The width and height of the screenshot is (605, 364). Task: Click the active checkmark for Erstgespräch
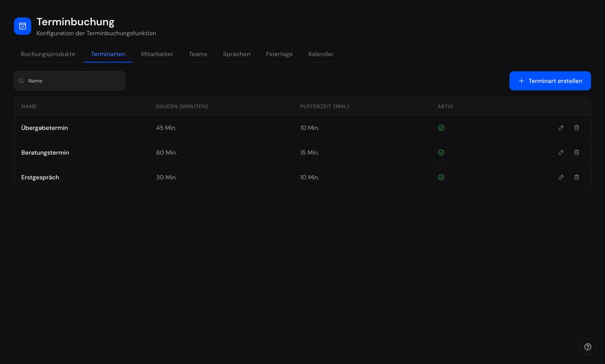(x=441, y=177)
